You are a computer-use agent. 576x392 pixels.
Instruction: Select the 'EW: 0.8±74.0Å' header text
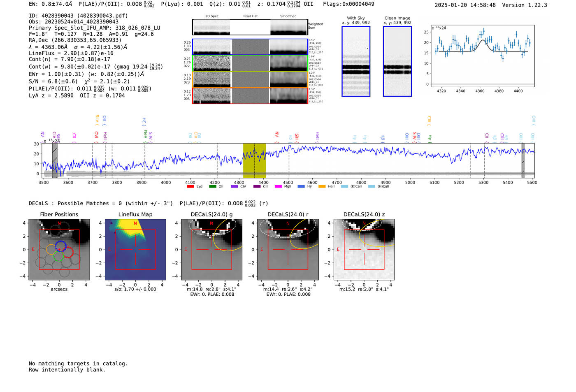coord(50,4)
